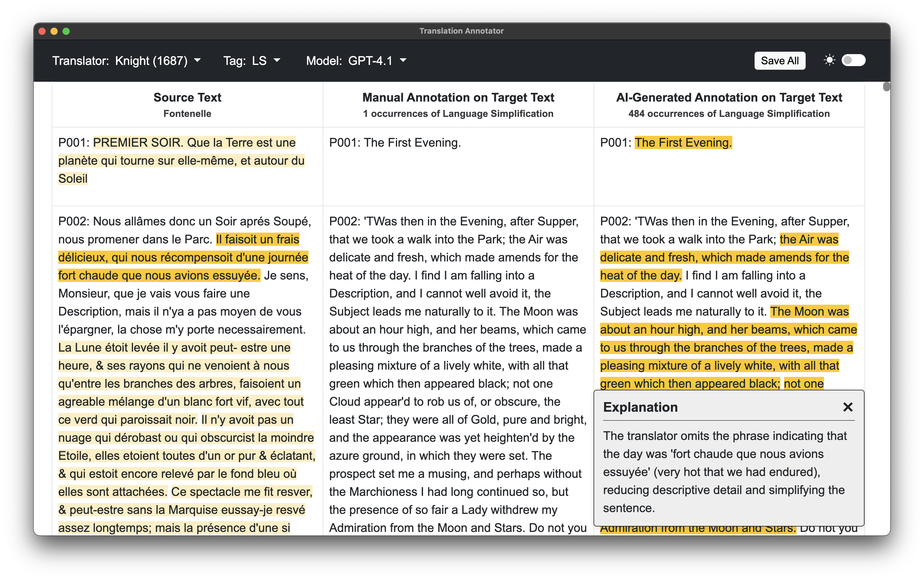The height and width of the screenshot is (580, 924).
Task: Click source highlight 'Il faisoit un frais délicieux'
Action: click(x=183, y=257)
